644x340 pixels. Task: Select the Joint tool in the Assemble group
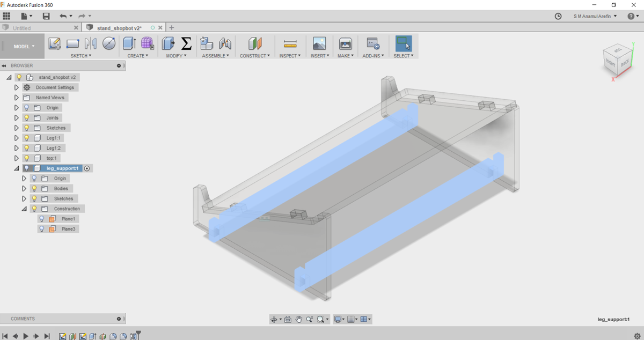pyautogui.click(x=225, y=43)
